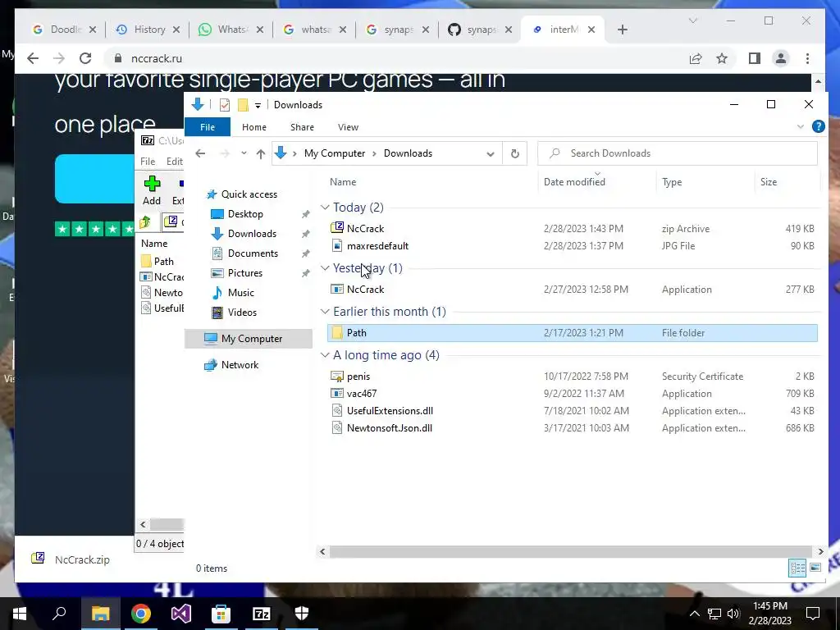Share this page icon in Chrome
Viewport: 840px width, 630px height.
point(696,58)
